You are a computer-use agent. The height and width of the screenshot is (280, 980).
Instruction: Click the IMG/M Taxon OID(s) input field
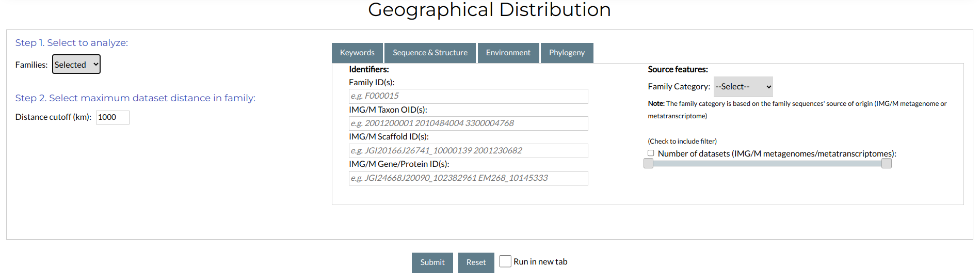469,123
